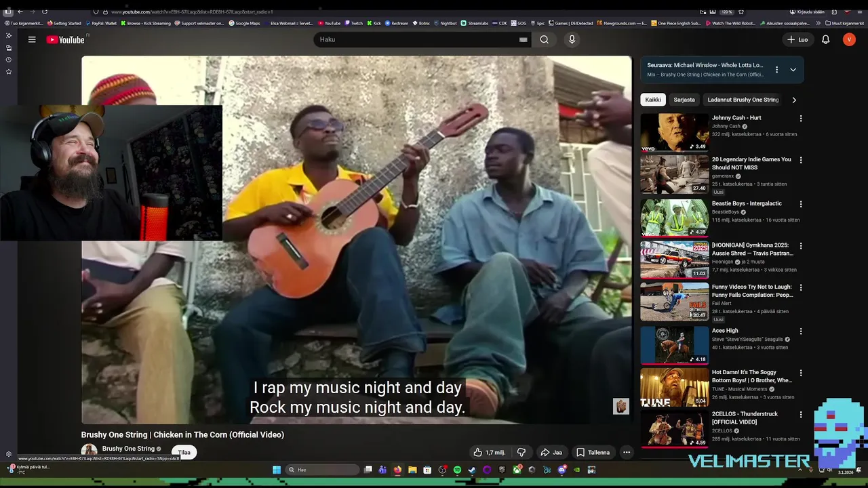868x488 pixels.
Task: Open Spotify from the taskbar
Action: pyautogui.click(x=457, y=470)
